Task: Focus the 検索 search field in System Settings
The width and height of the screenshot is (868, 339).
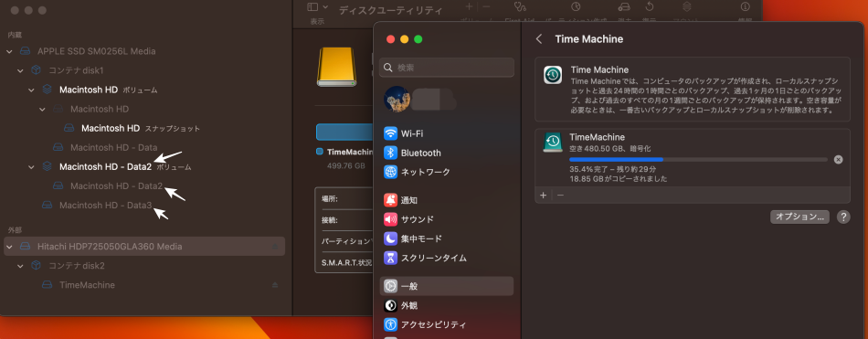Action: click(447, 68)
